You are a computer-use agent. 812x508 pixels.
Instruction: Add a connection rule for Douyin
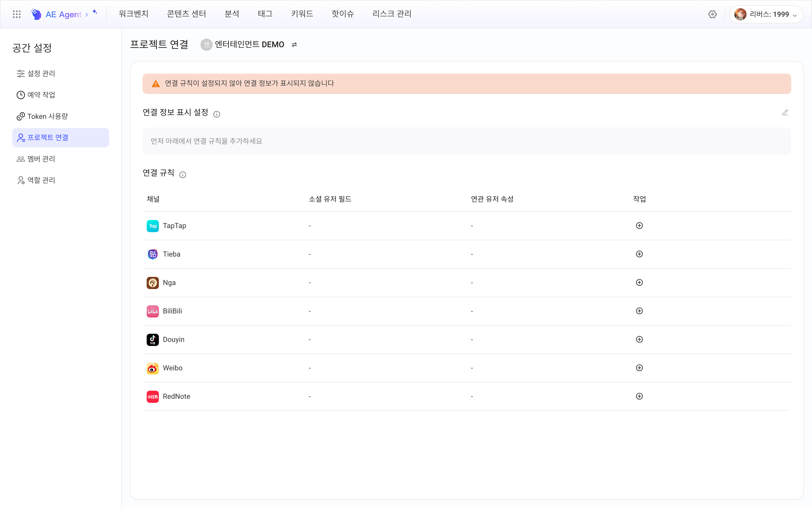639,339
